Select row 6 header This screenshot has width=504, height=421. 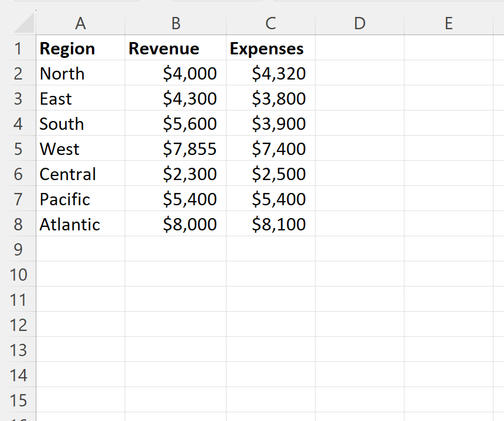(18, 173)
